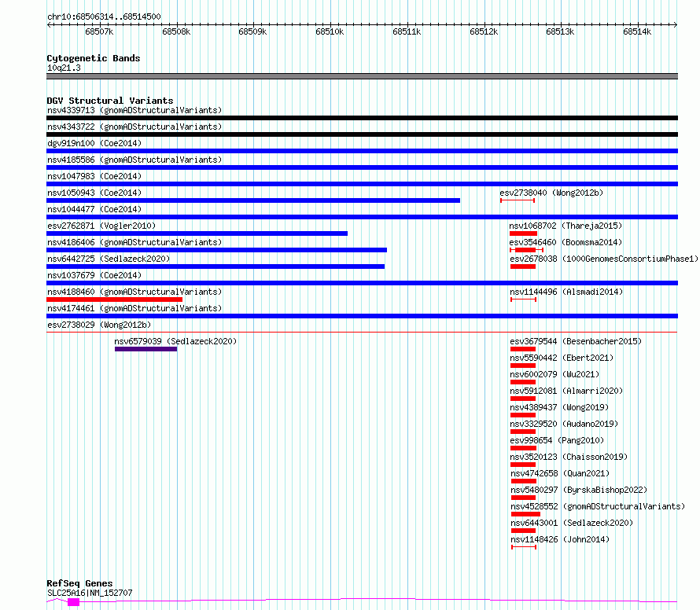Click the black bar under nsv4339713
This screenshot has width=700, height=610.
[362, 118]
